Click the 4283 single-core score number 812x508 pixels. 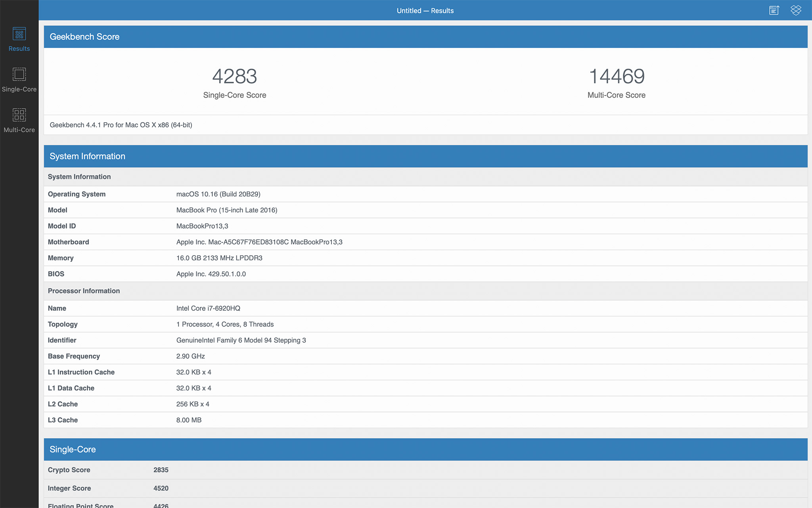coord(234,76)
